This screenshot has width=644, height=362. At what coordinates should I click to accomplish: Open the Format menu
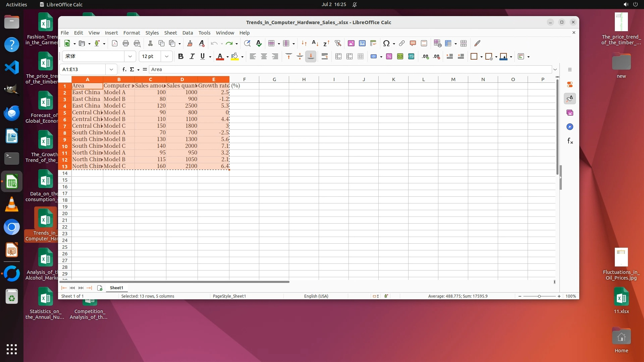131,33
